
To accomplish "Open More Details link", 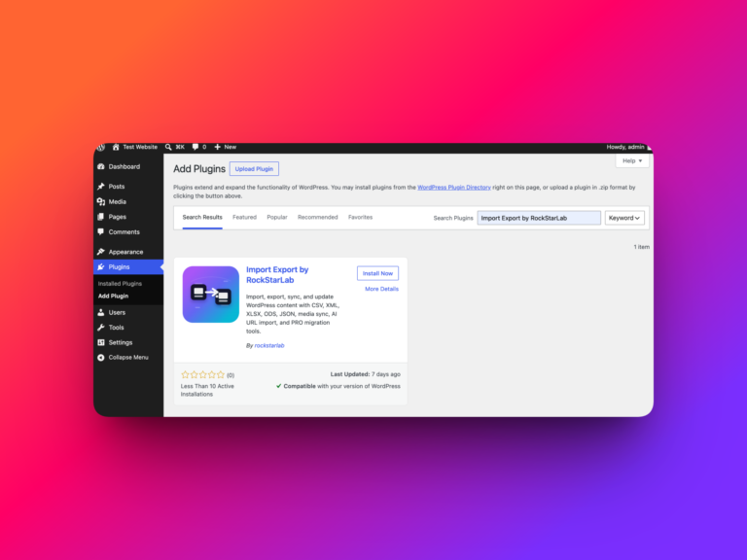I will (x=381, y=289).
